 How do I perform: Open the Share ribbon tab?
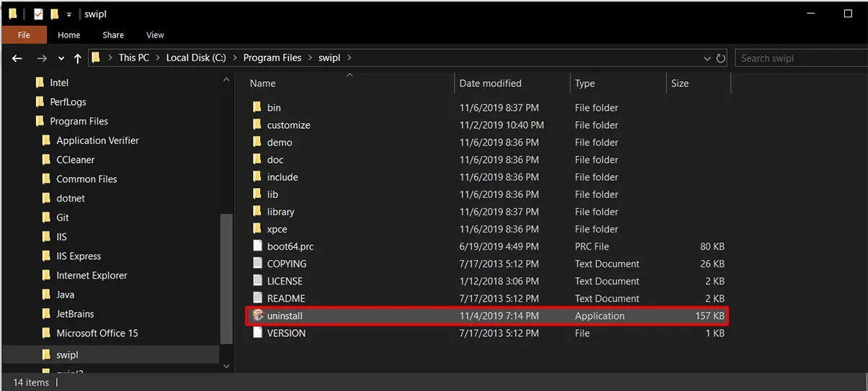113,35
